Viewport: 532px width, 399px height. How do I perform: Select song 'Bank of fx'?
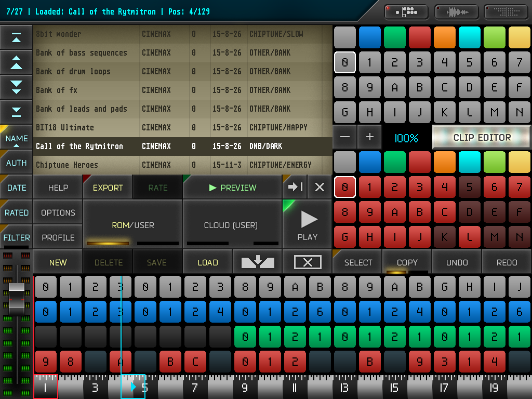[x=182, y=90]
